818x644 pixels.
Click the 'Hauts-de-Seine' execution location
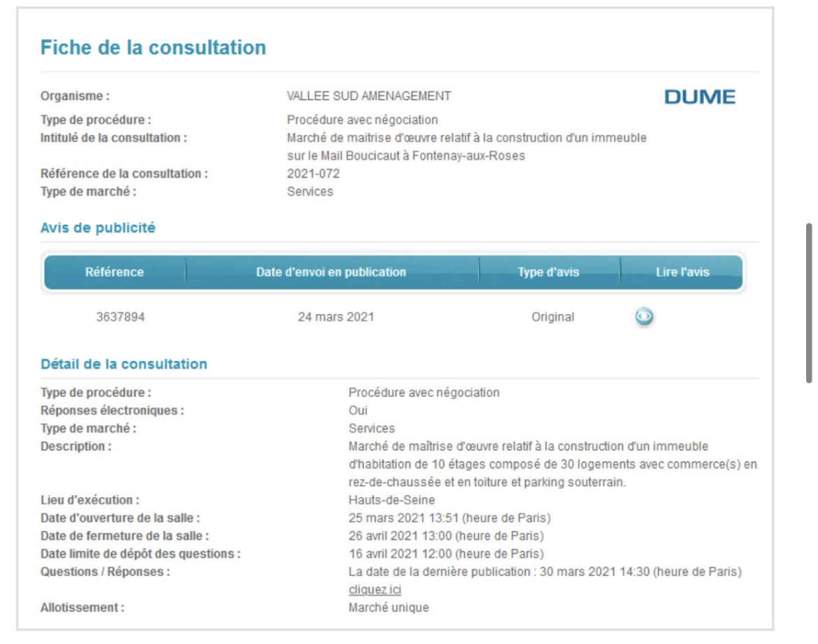coord(392,500)
